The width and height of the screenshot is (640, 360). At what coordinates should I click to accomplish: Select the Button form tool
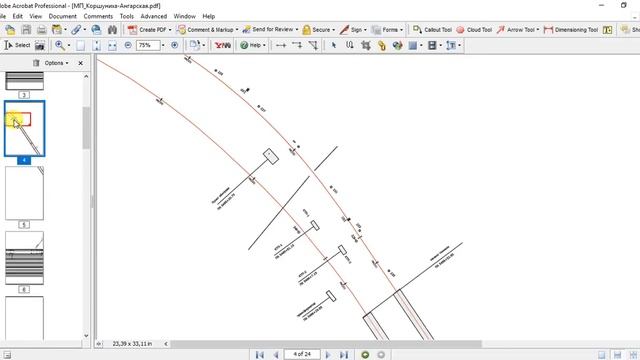coord(413,45)
